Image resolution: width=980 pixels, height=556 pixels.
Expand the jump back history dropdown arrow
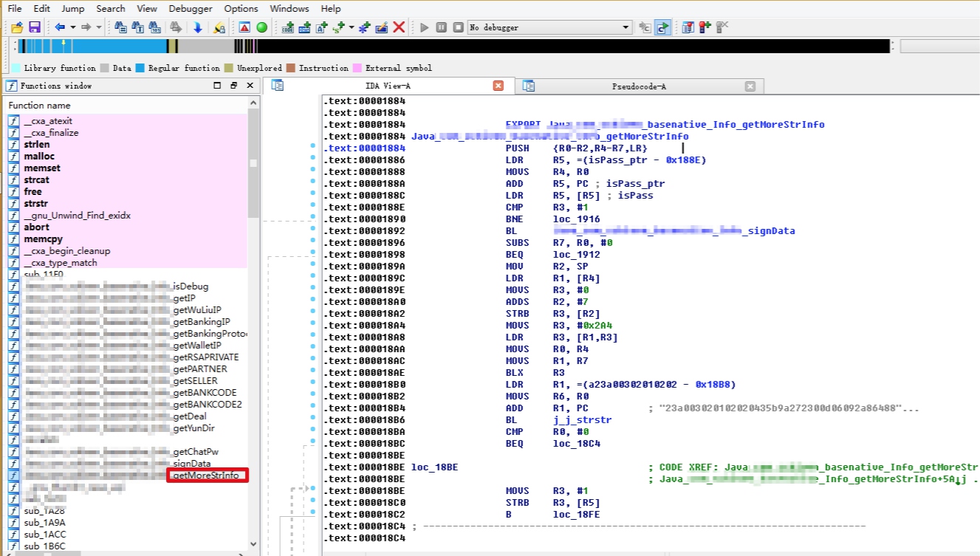pyautogui.click(x=72, y=27)
